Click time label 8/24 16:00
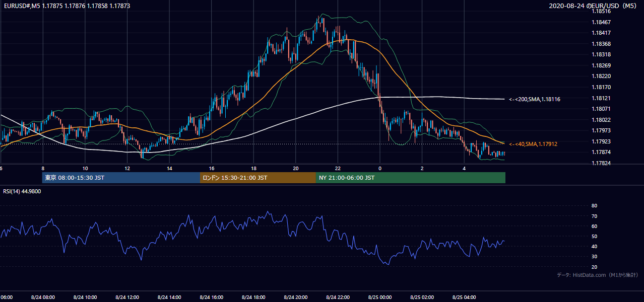The height and width of the screenshot is (302, 644). click(211, 297)
